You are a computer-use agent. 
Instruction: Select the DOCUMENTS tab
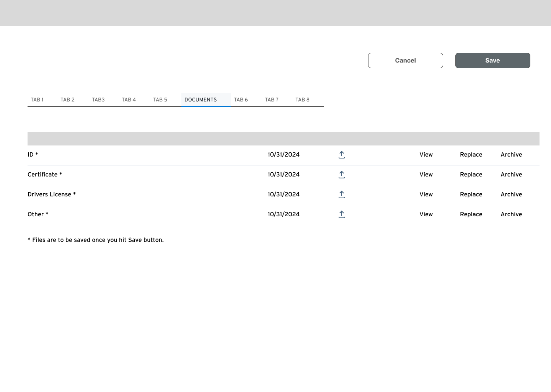206,100
